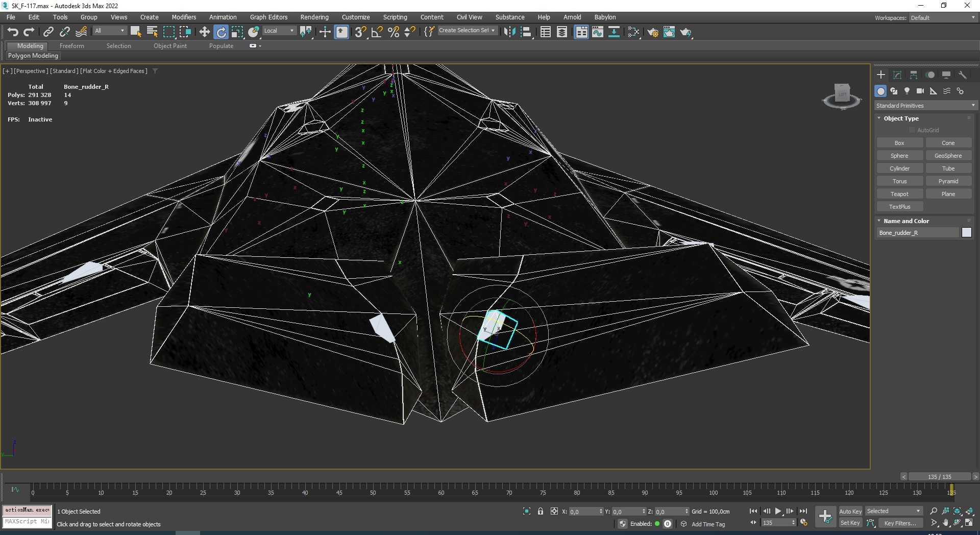Click the Bind to Space Warp icon

click(x=81, y=32)
